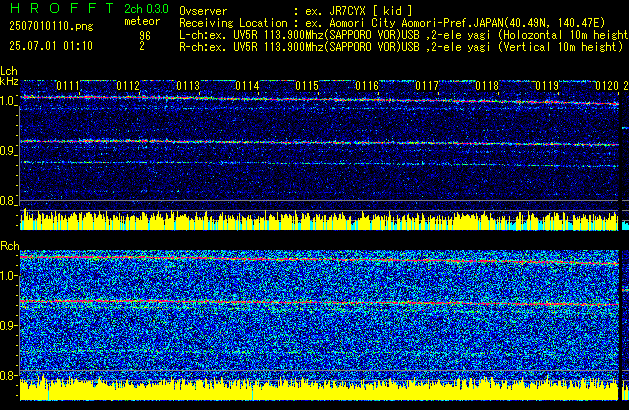Screen dimensions: 629x410
Task: Click the Lch 0.8 frequency tick label
Action: click(x=8, y=201)
